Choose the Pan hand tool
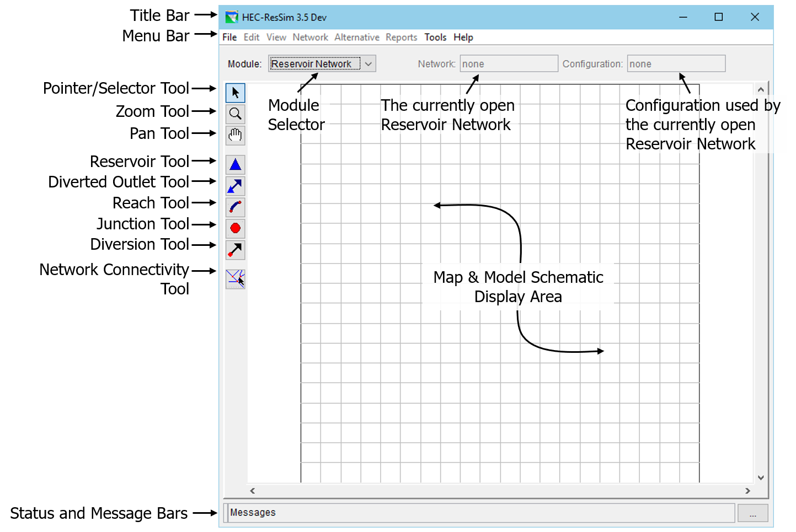This screenshot has height=532, width=796. [235, 136]
